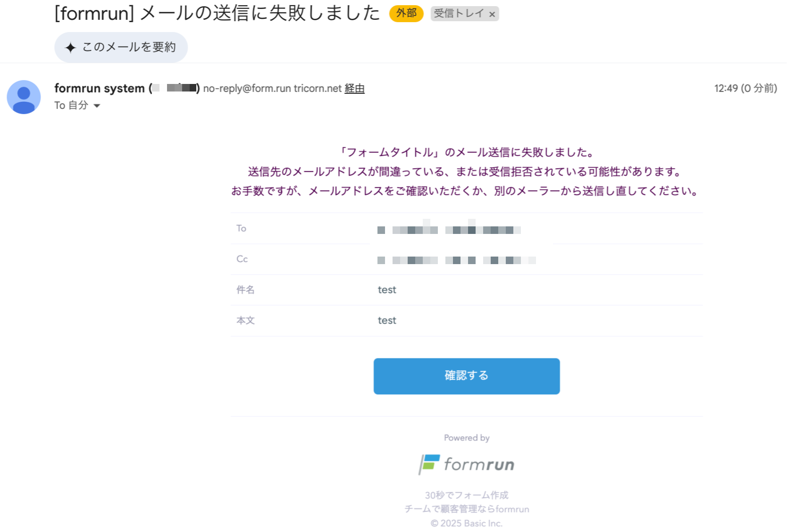Click the formrun logo wordmark
This screenshot has width=787, height=532.
click(479, 465)
